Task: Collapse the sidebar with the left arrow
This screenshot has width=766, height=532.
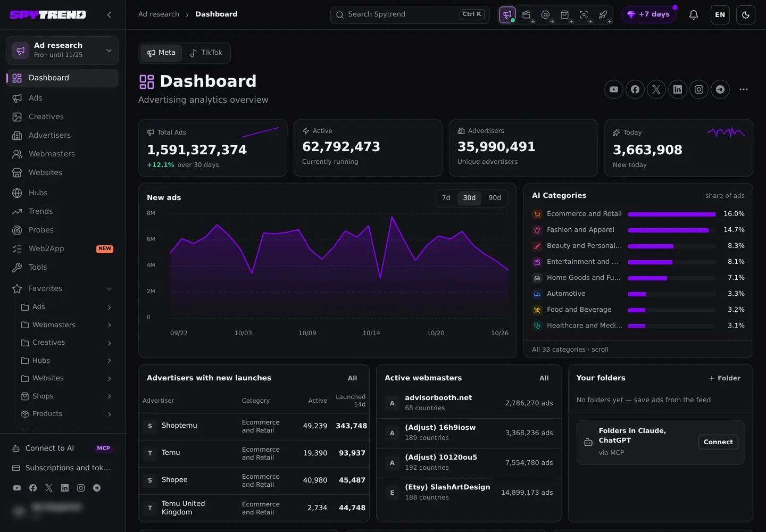Action: pos(109,15)
